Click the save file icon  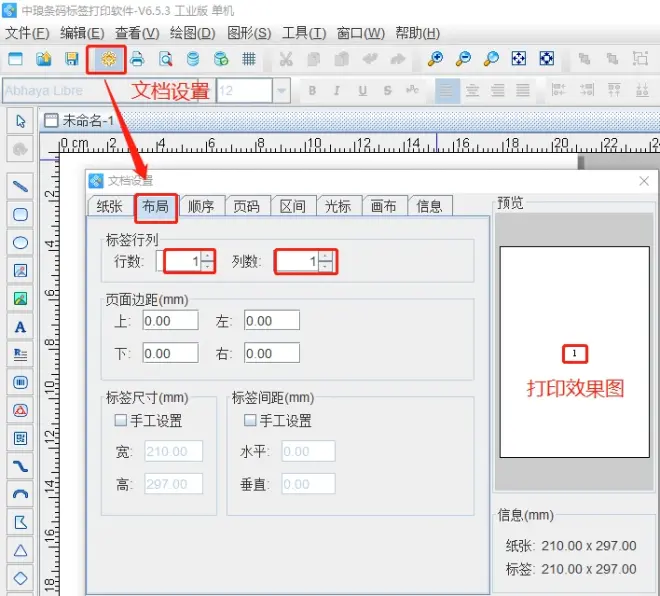coord(72,59)
